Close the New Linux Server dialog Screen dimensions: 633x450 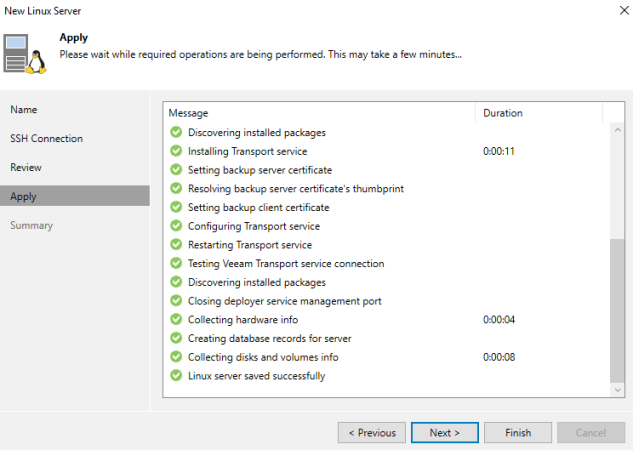tap(611, 11)
